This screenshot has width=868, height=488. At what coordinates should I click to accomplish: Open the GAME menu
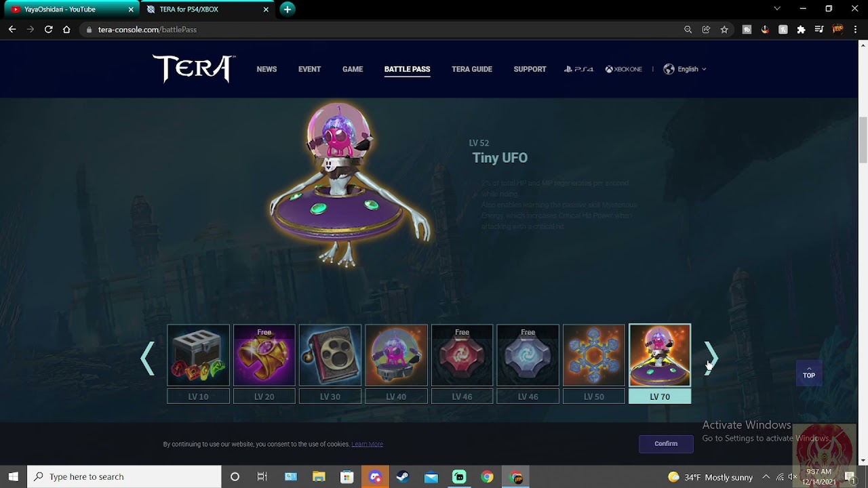tap(353, 69)
